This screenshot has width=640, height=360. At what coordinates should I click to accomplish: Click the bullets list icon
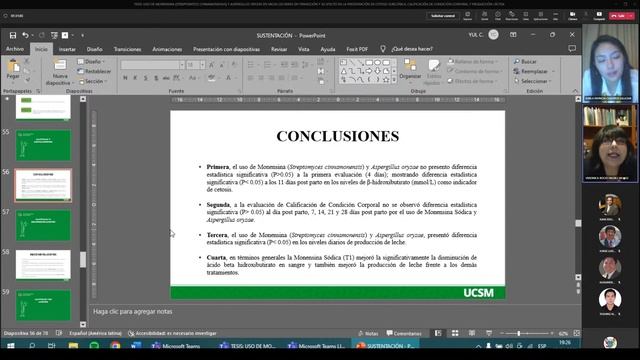[252, 64]
